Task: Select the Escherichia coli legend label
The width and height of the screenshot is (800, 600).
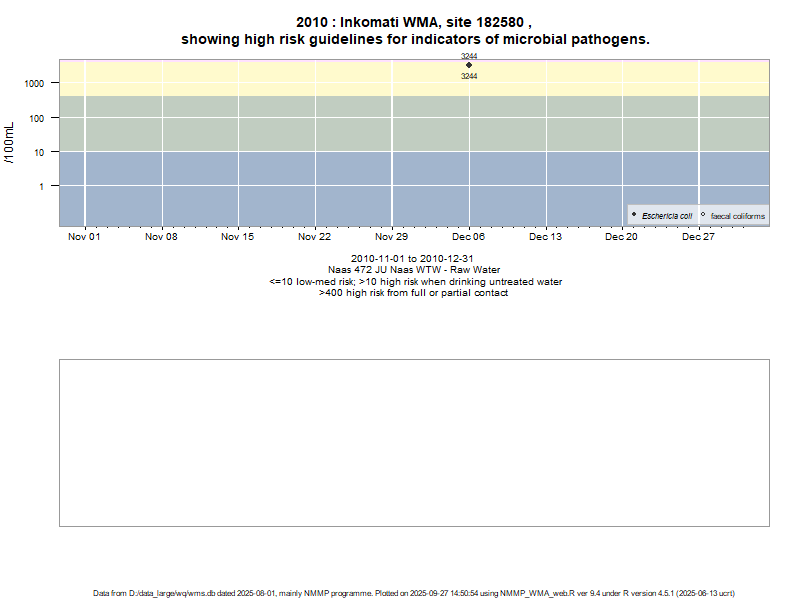Action: (x=667, y=216)
